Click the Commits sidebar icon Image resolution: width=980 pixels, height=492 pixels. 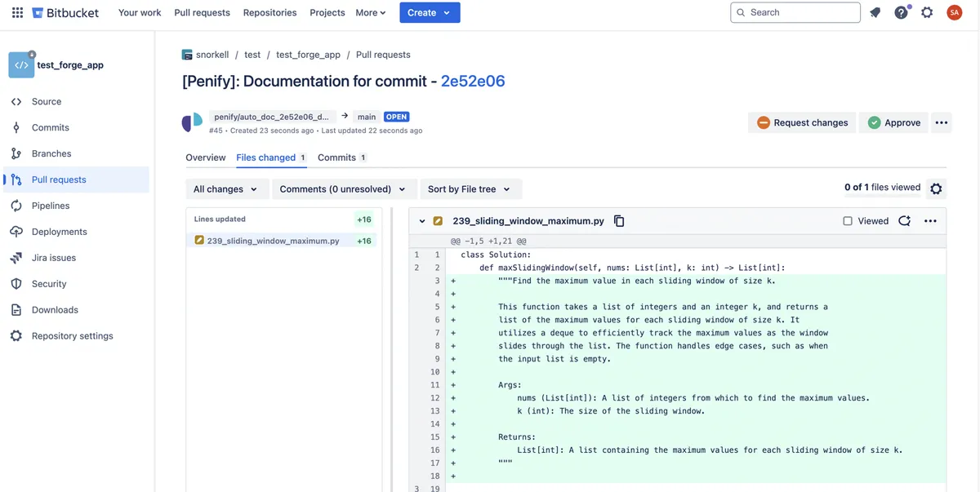[x=16, y=128]
